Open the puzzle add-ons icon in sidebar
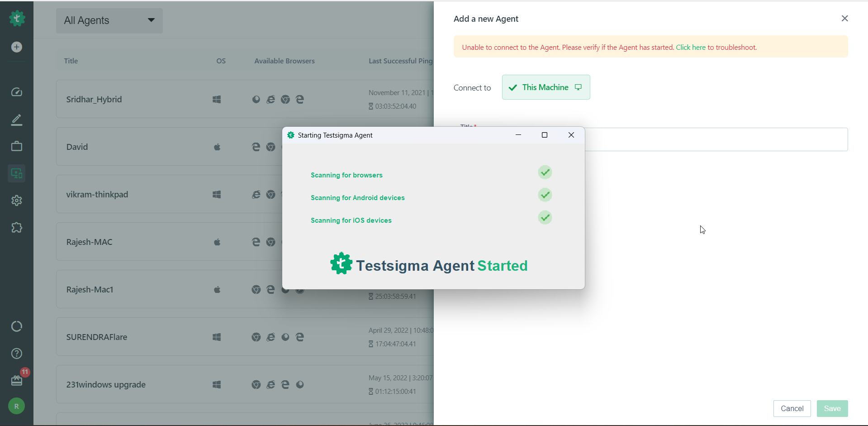The height and width of the screenshot is (426, 868). 17,228
